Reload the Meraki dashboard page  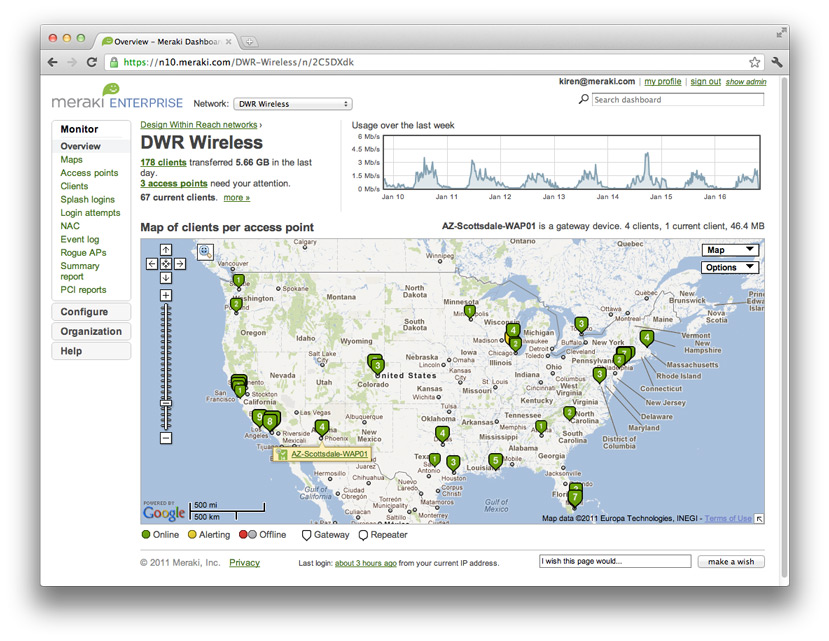tap(91, 62)
